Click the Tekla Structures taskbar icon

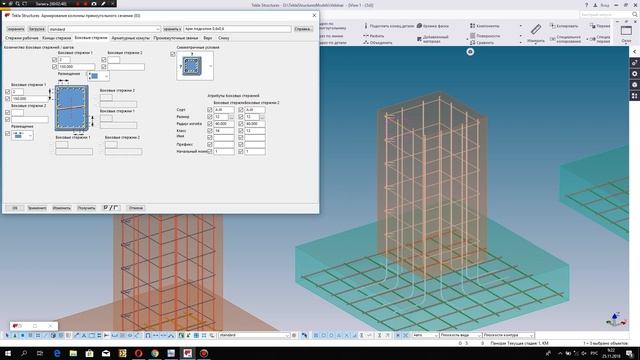(x=187, y=353)
